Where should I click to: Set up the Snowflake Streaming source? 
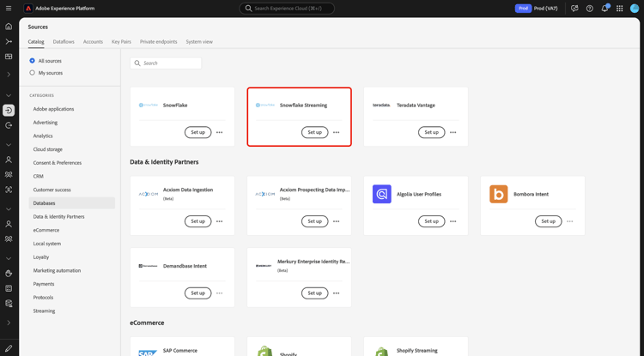[x=314, y=132]
